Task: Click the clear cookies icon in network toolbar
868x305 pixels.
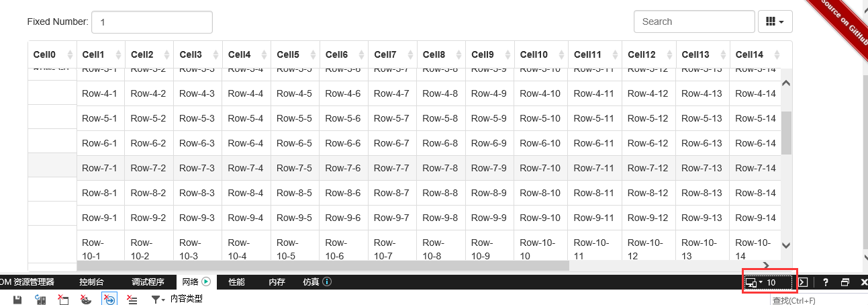Action: pyautogui.click(x=86, y=299)
